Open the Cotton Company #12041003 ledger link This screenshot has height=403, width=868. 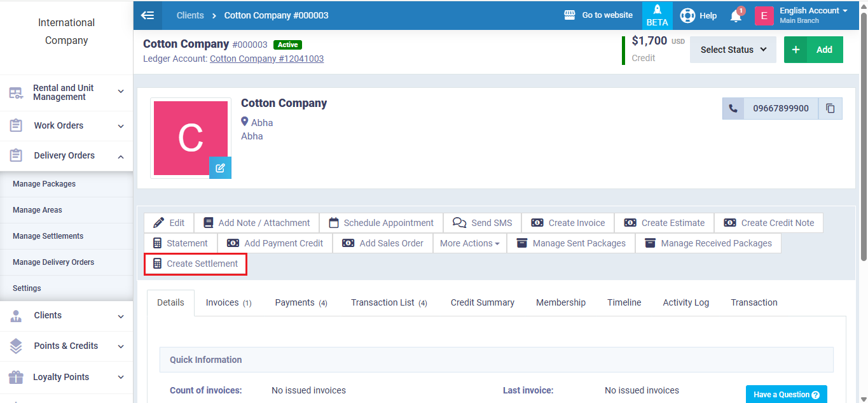tap(266, 59)
